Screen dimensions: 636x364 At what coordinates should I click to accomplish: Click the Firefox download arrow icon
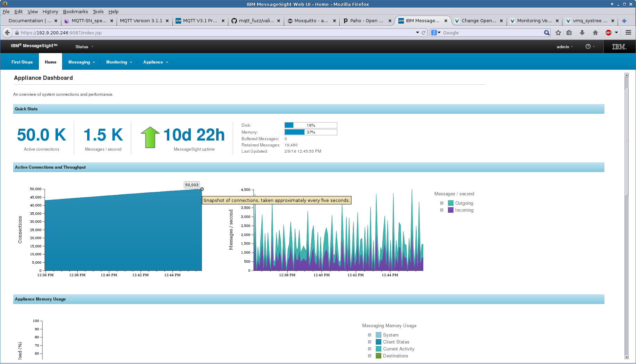point(582,32)
